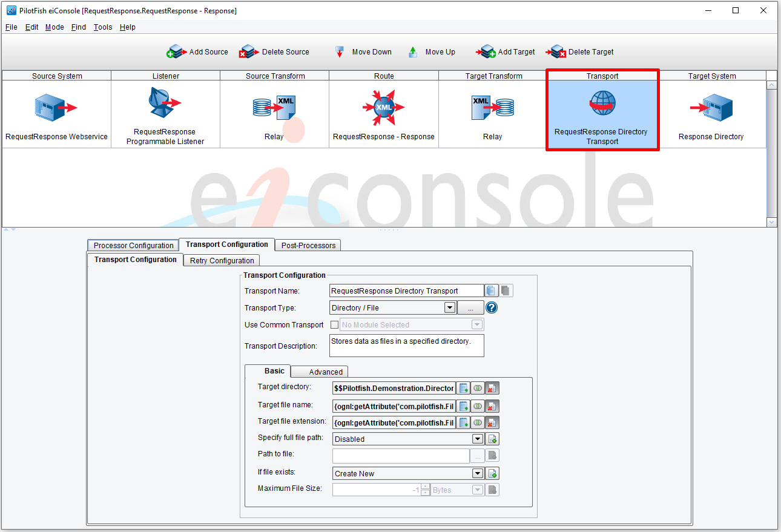Screen dimensions: 781x532
Task: Open the Find menu
Action: pos(79,27)
